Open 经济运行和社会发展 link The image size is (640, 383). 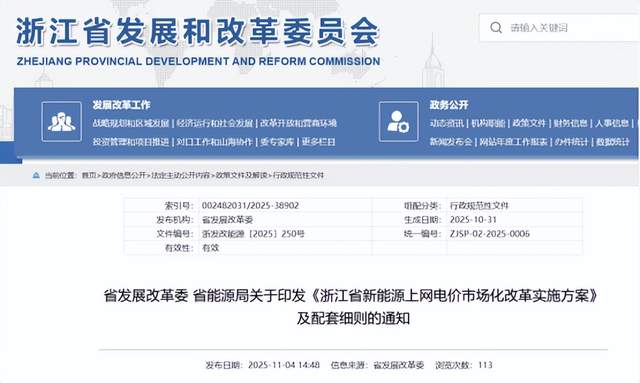click(x=215, y=123)
